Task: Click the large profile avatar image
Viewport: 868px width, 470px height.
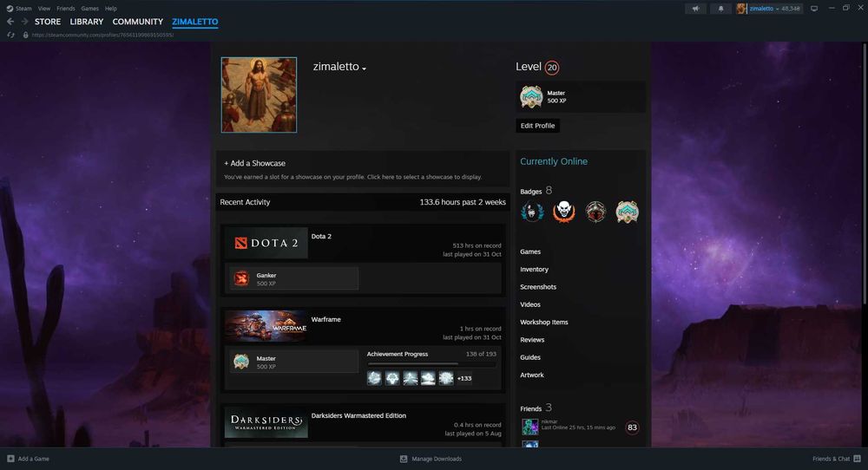Action: [x=259, y=95]
